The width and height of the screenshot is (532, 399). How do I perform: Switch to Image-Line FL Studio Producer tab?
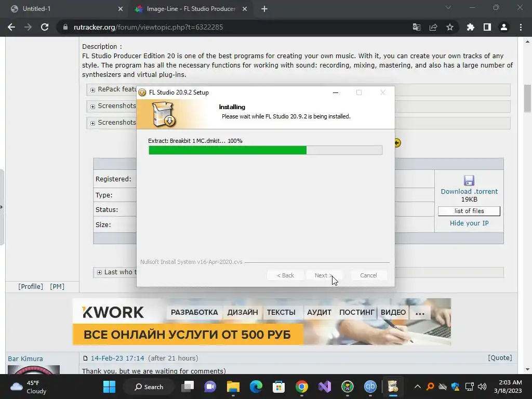tap(191, 9)
